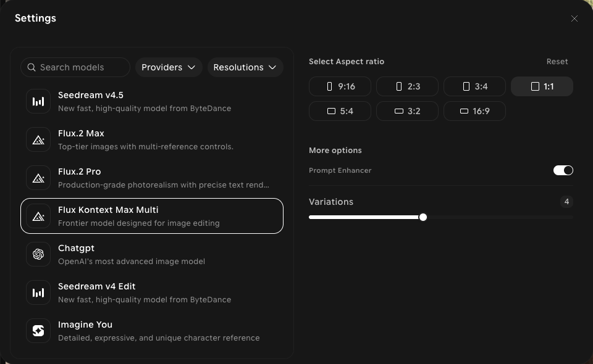Click the Imagine You model icon
593x364 pixels.
(x=38, y=331)
